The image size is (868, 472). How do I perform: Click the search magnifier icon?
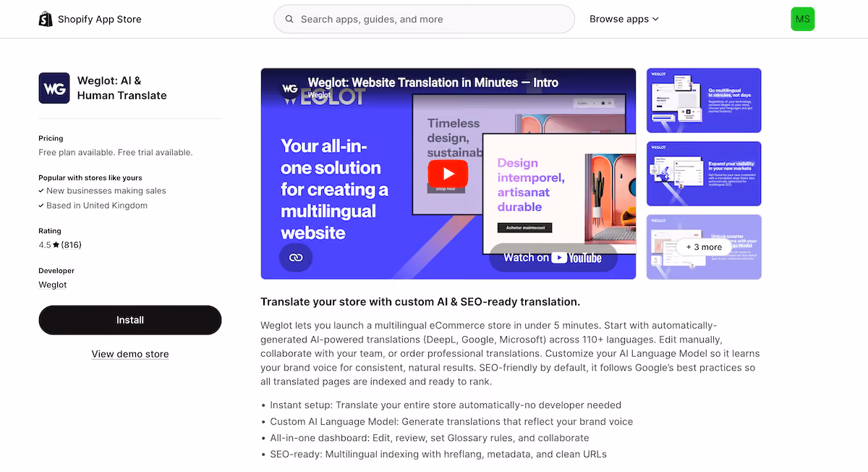289,20
